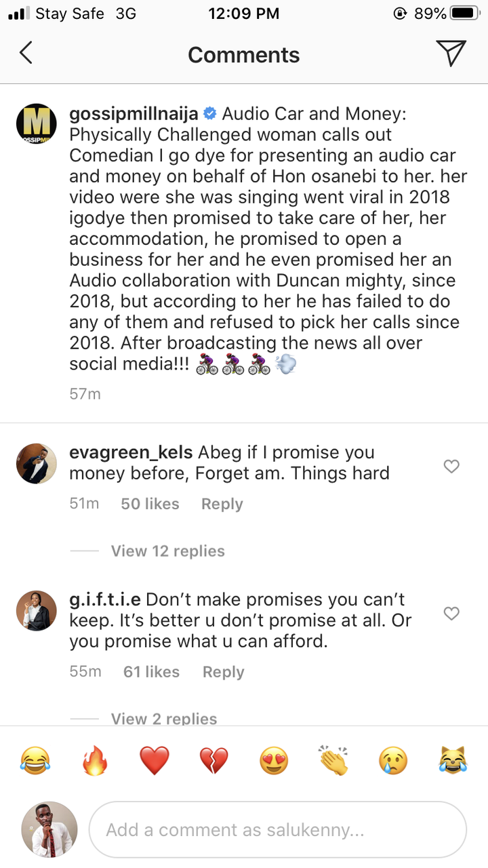The height and width of the screenshot is (868, 488).
Task: Open g.i.f.t.i.e profile avatar
Action: coord(36,610)
